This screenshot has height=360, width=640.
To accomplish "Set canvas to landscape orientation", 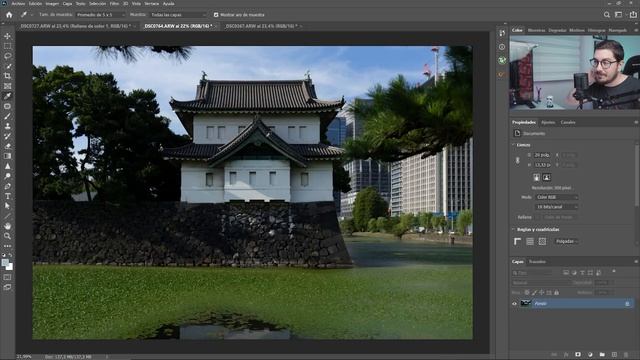I will click(547, 177).
